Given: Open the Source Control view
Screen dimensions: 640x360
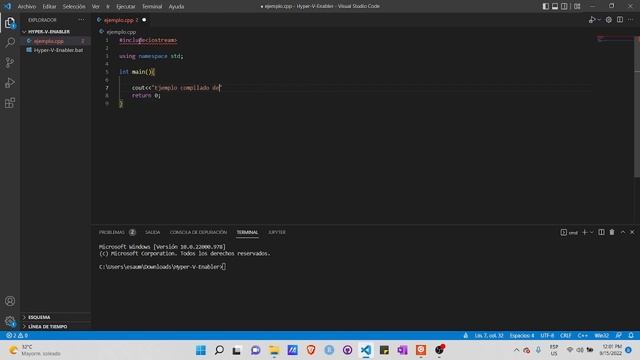Looking at the screenshot, I should coord(10,62).
